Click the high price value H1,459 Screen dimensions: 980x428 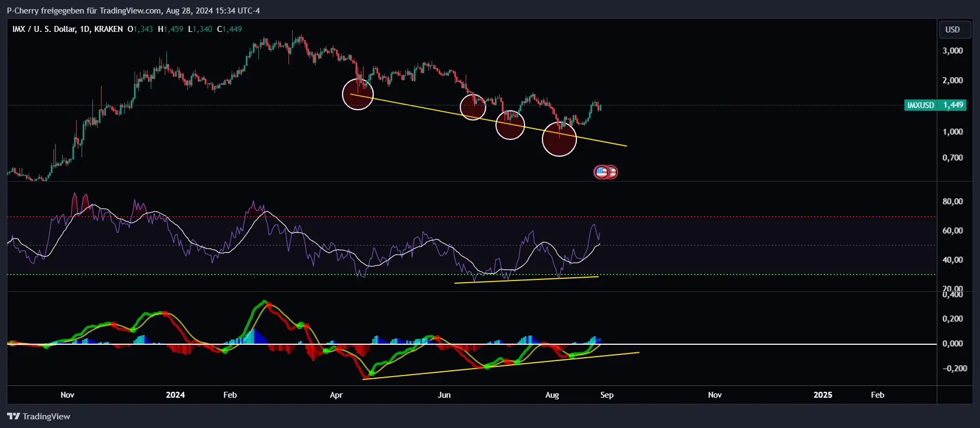click(x=171, y=29)
